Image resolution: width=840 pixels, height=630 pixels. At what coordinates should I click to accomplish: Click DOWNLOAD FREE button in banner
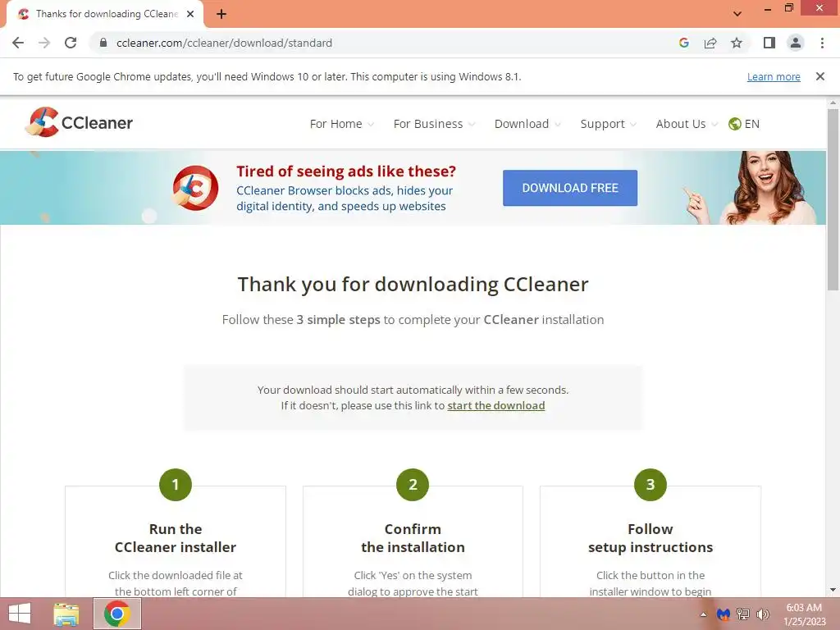point(570,188)
